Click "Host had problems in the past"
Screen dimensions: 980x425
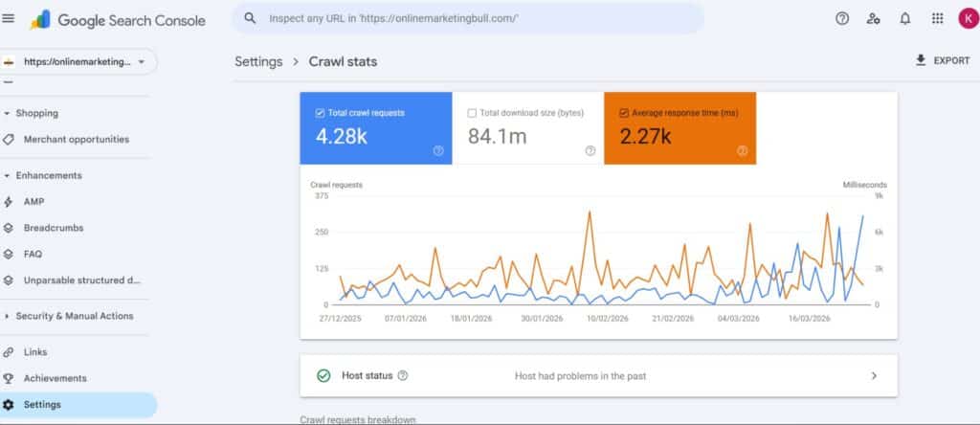[581, 376]
